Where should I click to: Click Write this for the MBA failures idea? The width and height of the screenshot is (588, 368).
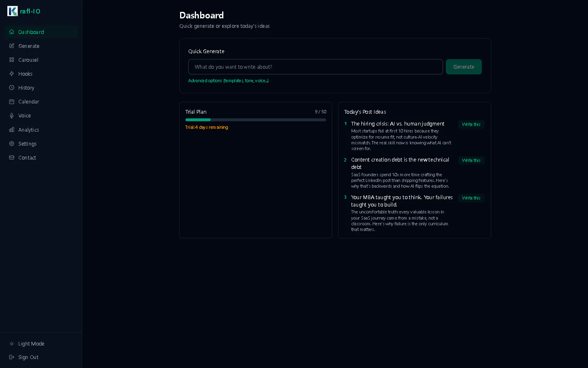coord(471,198)
